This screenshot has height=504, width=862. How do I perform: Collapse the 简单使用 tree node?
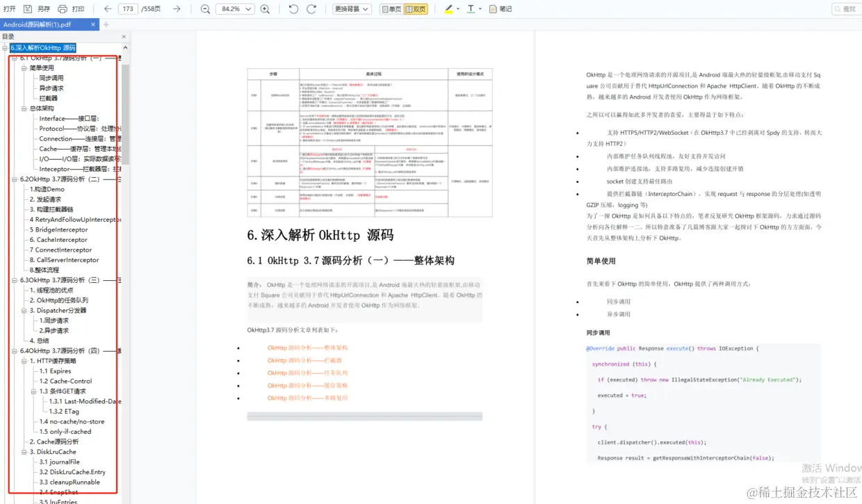coord(24,68)
